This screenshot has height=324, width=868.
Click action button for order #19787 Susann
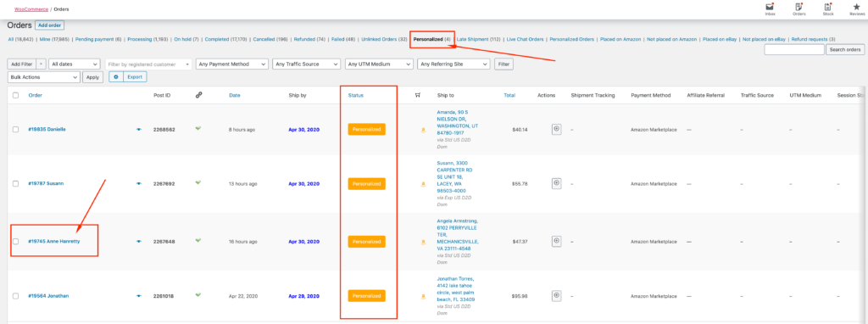click(556, 182)
